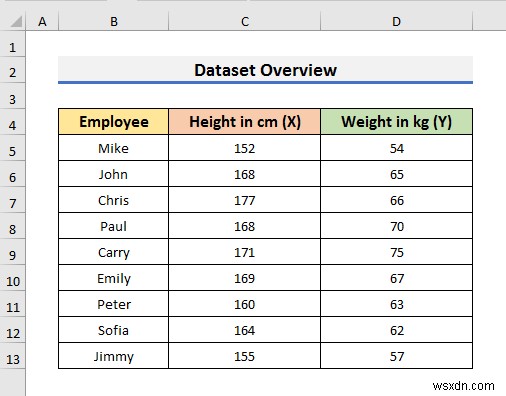506x396 pixels.
Task: Select Mike's height value 152
Action: (245, 148)
